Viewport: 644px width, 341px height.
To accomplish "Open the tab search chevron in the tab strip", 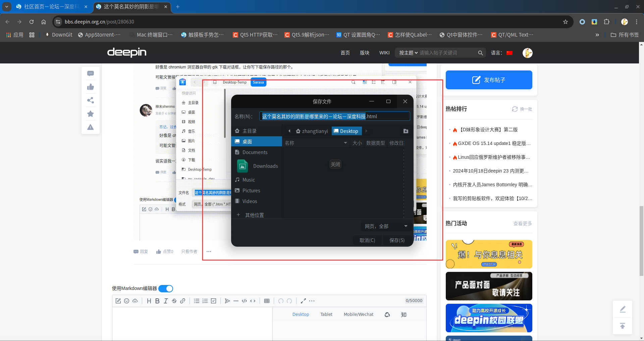I will pyautogui.click(x=6, y=6).
